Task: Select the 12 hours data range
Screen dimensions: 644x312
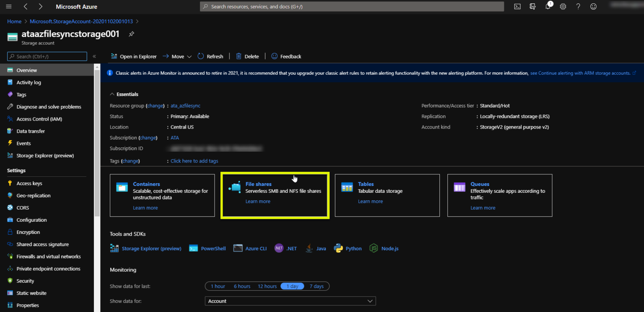Action: pos(267,286)
